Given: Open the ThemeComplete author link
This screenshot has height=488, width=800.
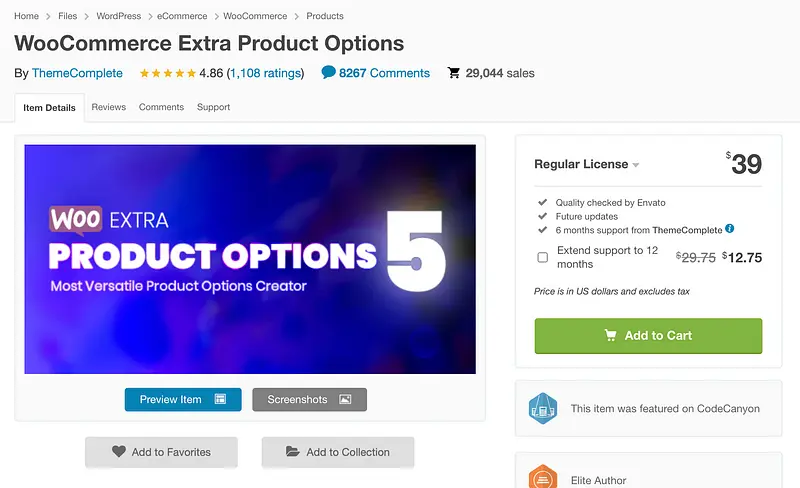Looking at the screenshot, I should click(x=77, y=73).
